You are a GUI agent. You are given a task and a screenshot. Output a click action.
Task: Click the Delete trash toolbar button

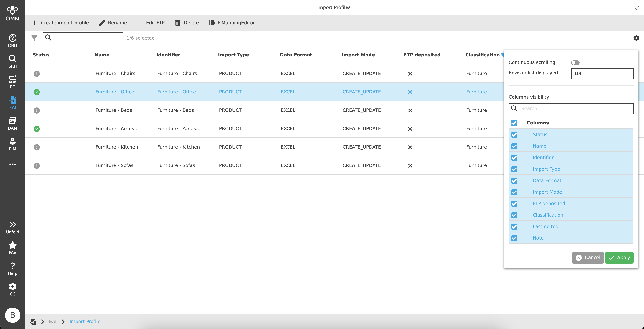[x=187, y=23]
